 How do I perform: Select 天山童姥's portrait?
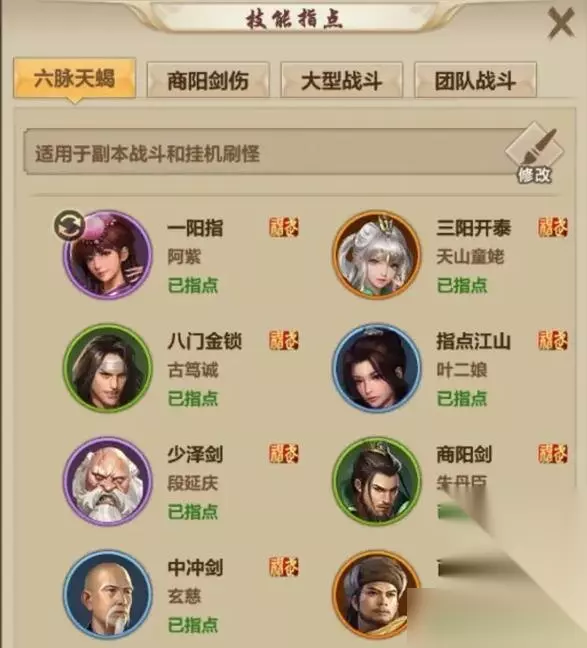pos(377,255)
